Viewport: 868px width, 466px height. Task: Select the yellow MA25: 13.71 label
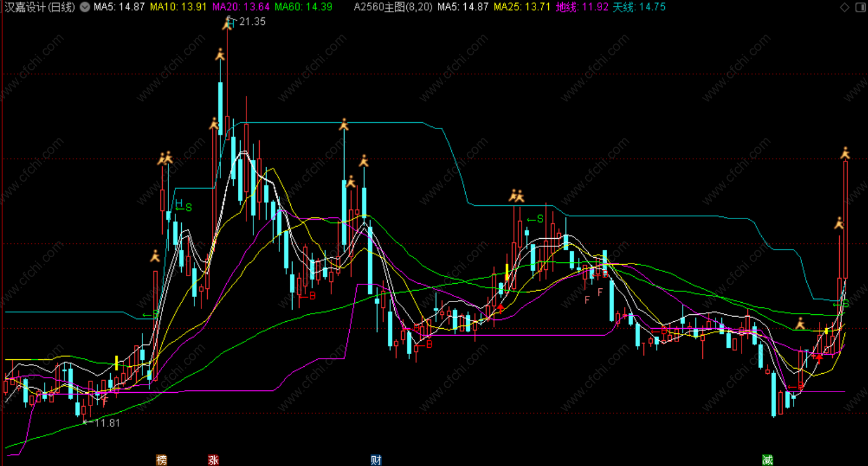point(522,7)
